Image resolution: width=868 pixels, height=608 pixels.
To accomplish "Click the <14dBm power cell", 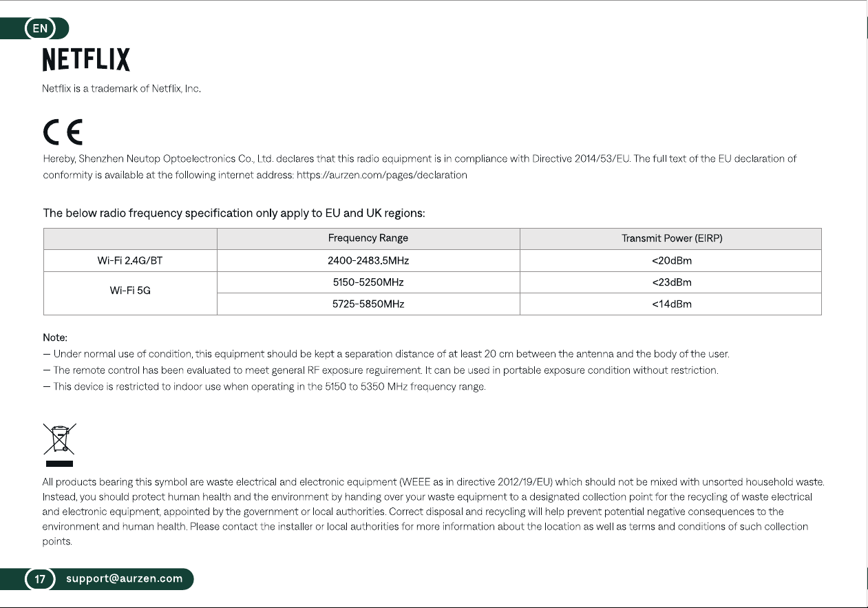I will [x=671, y=304].
